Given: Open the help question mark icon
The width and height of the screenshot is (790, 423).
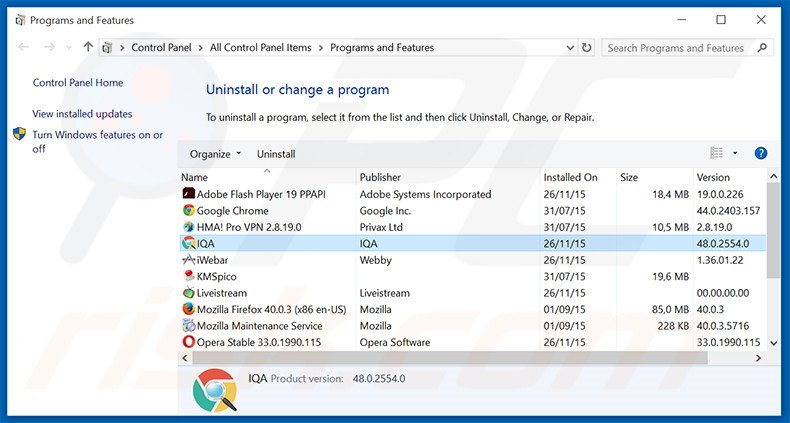Looking at the screenshot, I should (x=761, y=153).
